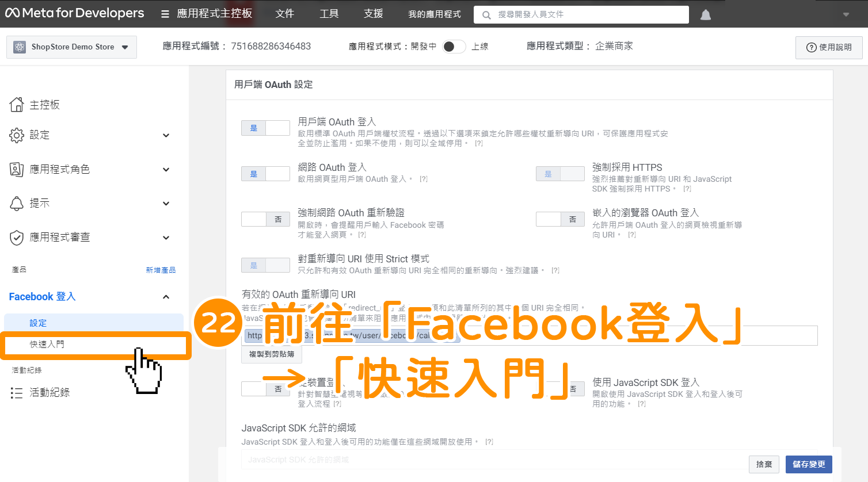Viewport: 868px width, 482px height.
Task: Open 主控板 in the sidebar
Action: 45,105
